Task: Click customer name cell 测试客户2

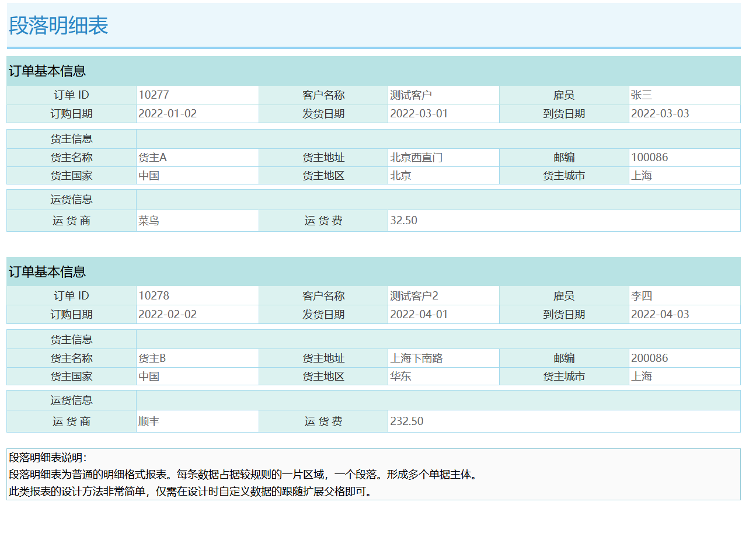Action: 414,295
